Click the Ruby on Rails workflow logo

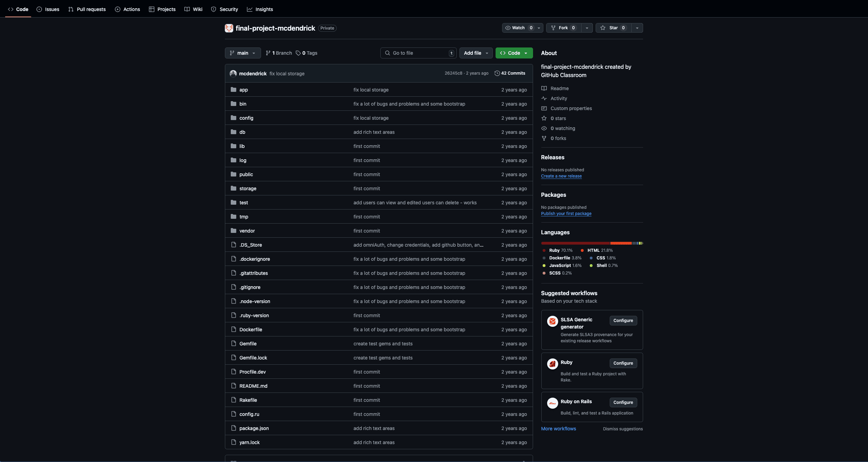553,403
